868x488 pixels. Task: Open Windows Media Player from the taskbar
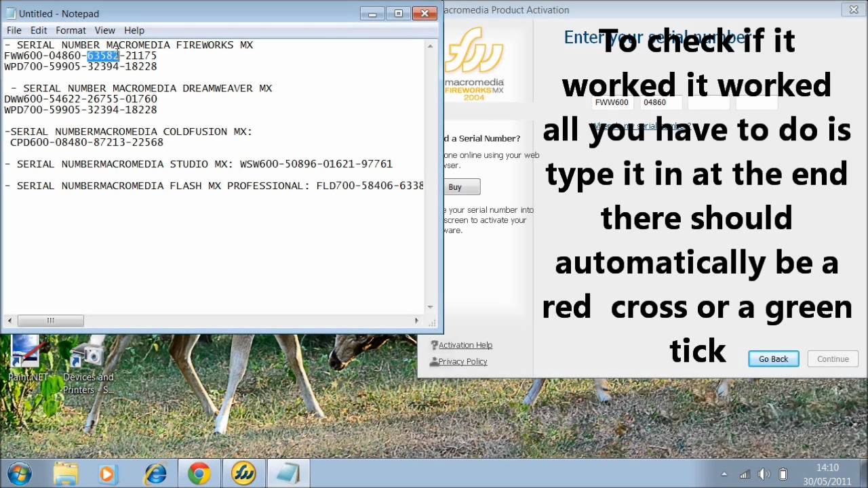pos(107,473)
